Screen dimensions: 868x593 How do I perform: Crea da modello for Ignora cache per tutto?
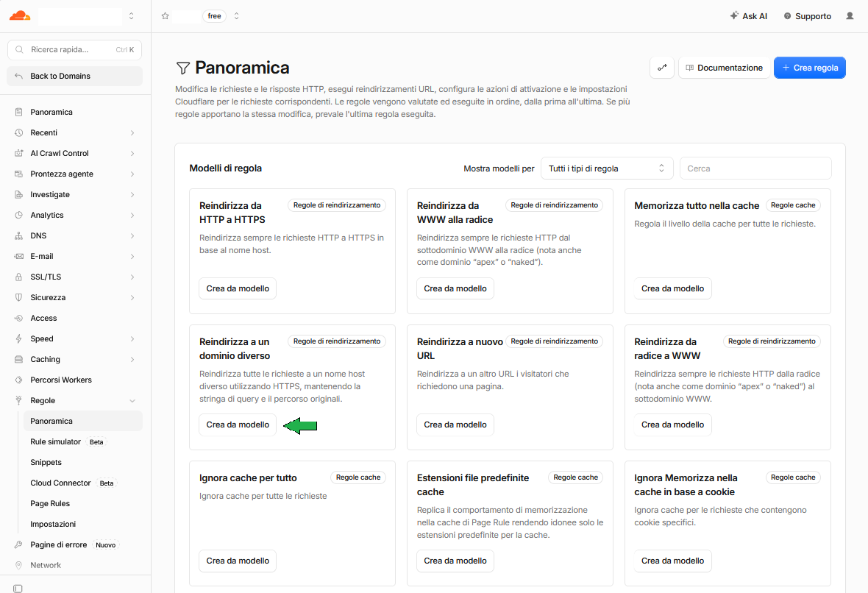tap(238, 561)
